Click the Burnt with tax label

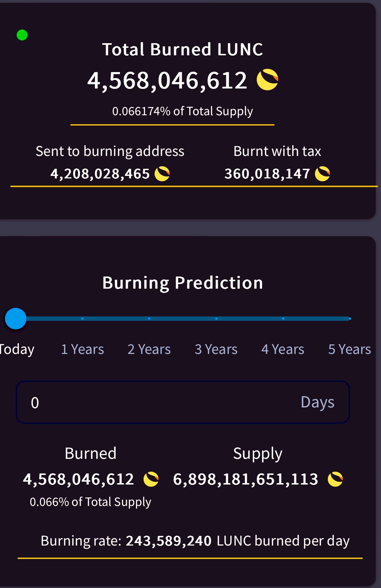point(277,151)
